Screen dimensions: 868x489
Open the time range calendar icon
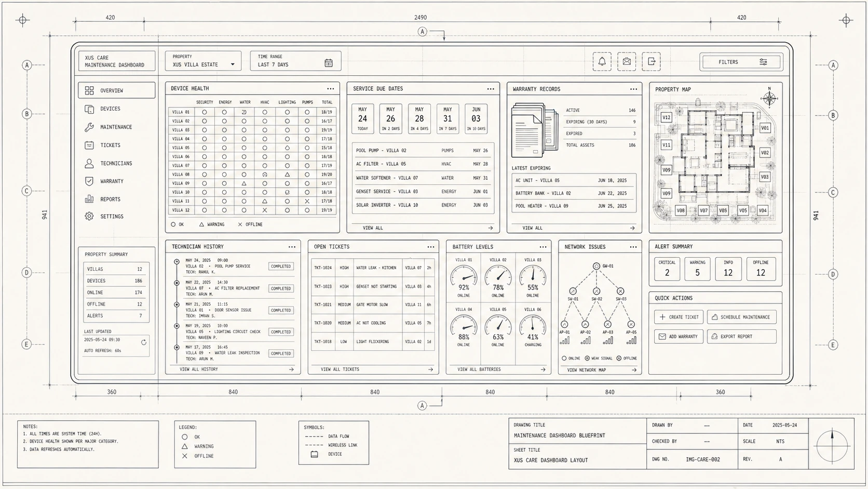coord(329,63)
